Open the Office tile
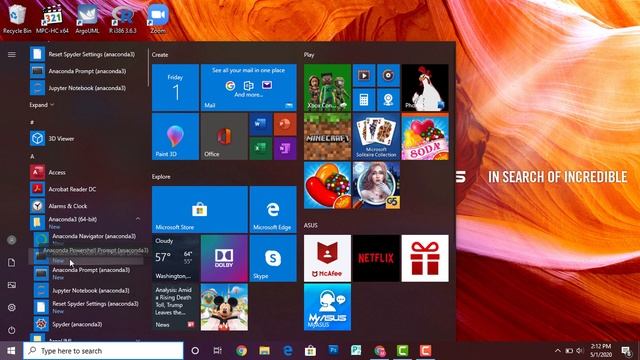 click(x=224, y=136)
